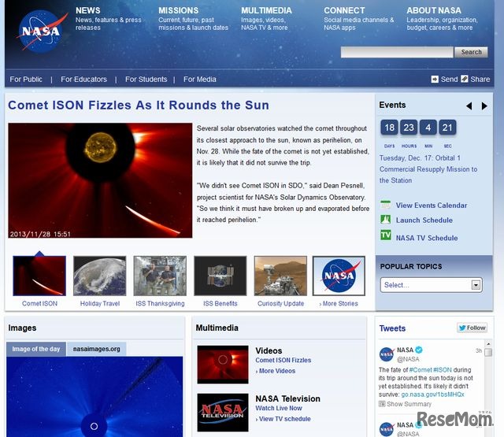The height and width of the screenshot is (437, 504).
Task: Follow NASA on Twitter
Action: click(472, 328)
